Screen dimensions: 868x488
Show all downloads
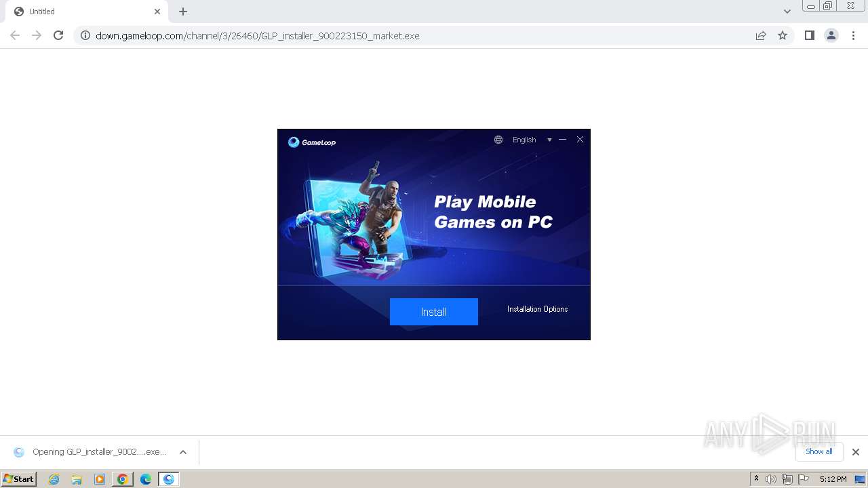[819, 451]
